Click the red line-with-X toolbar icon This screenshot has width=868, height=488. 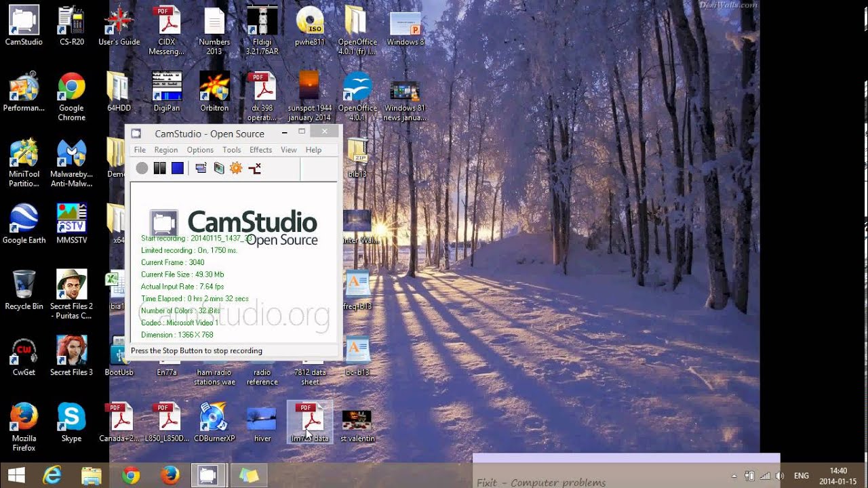tap(255, 168)
